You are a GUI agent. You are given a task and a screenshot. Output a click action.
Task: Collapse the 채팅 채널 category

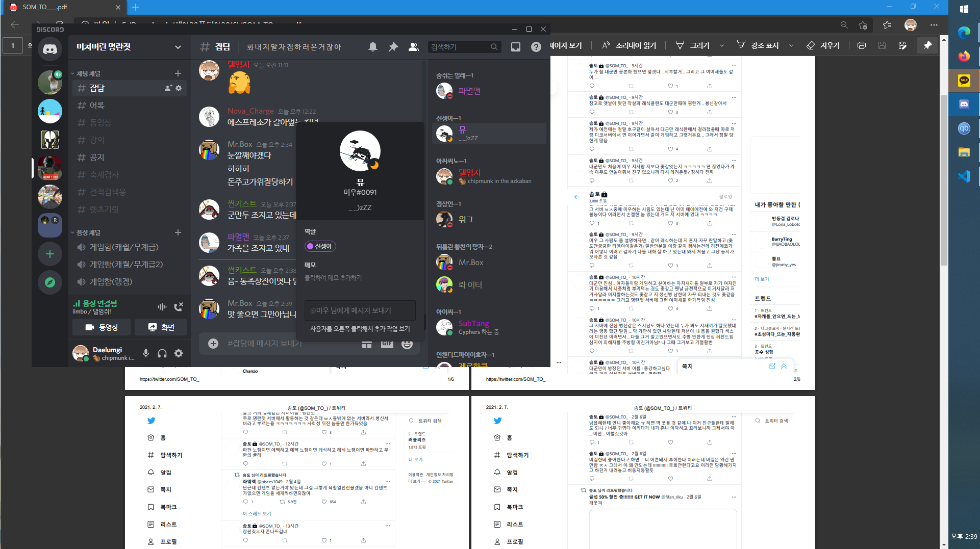tap(88, 74)
